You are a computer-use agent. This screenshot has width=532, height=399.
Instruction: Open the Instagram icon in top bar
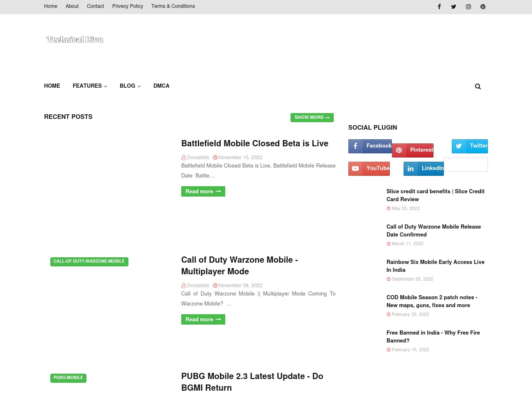(x=468, y=6)
